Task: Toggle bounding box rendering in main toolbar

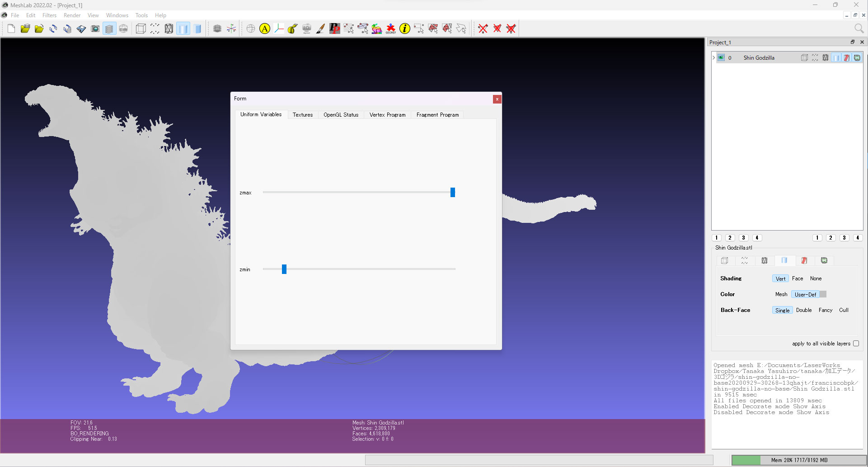Action: pos(141,29)
